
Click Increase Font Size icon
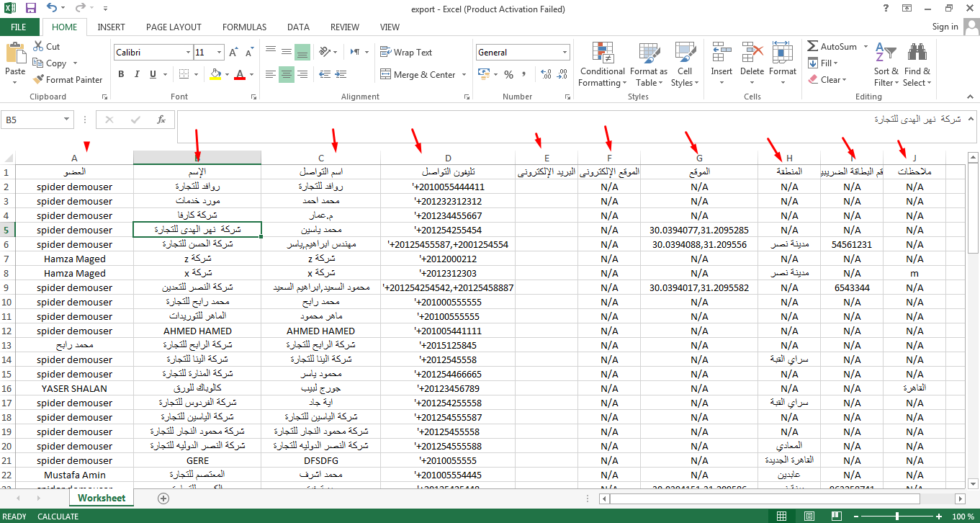pyautogui.click(x=233, y=53)
